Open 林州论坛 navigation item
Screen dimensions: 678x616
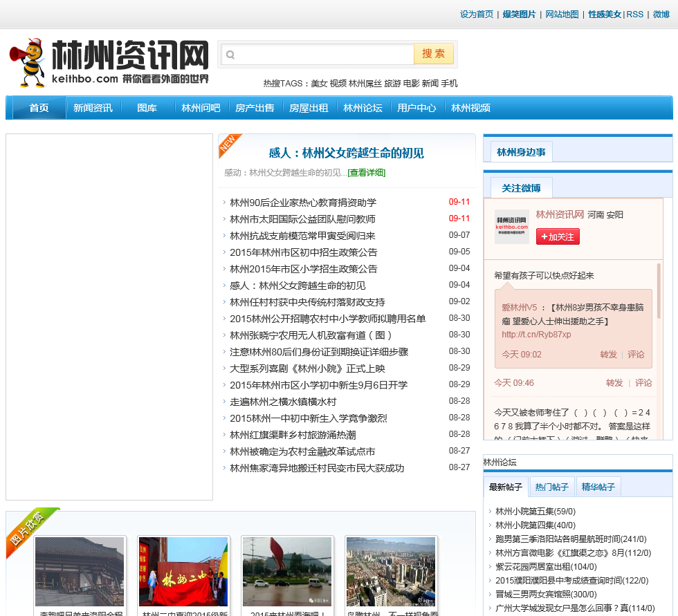pos(363,108)
